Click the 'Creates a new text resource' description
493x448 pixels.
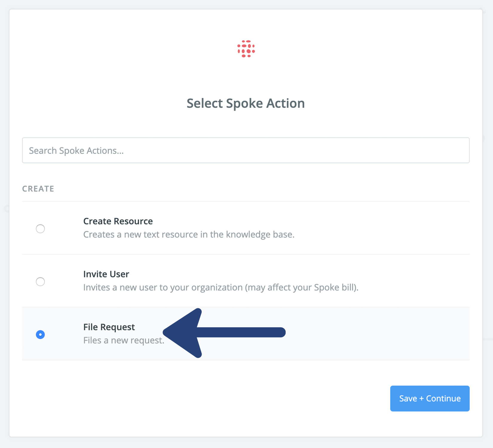189,234
